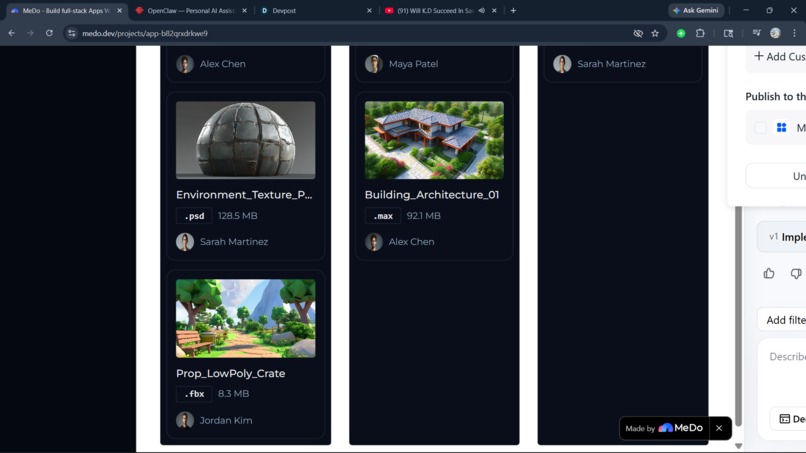The width and height of the screenshot is (806, 453).
Task: Close the YouTube tab
Action: (494, 10)
